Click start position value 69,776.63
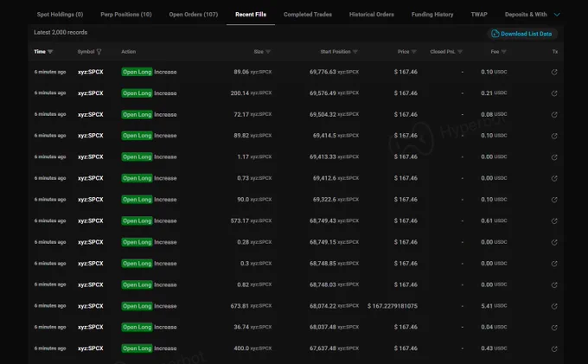This screenshot has height=364, width=588. [x=323, y=72]
